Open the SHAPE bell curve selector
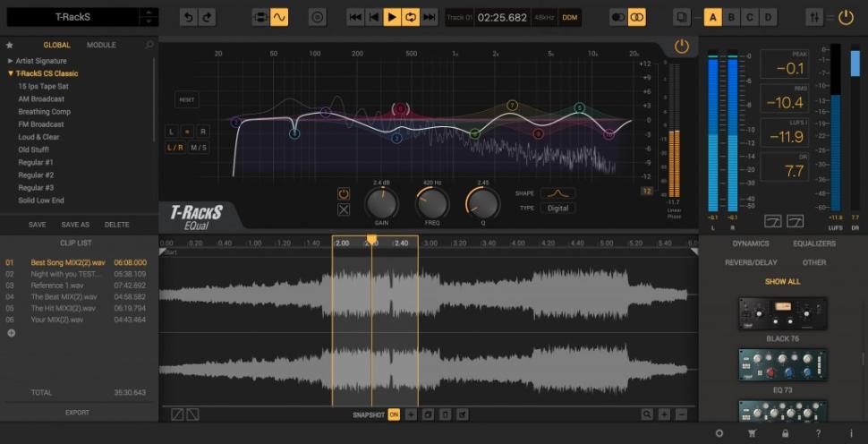Screen dimensions: 868x444 558,193
